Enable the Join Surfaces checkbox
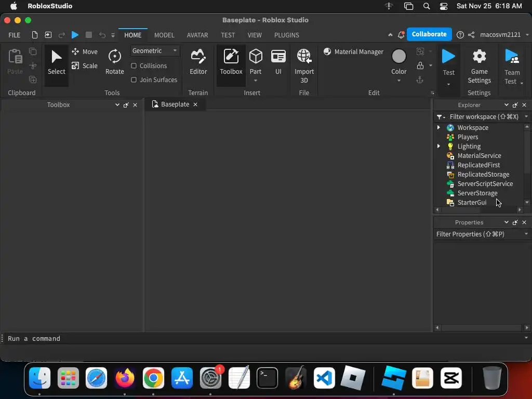This screenshot has width=532, height=399. pyautogui.click(x=134, y=79)
